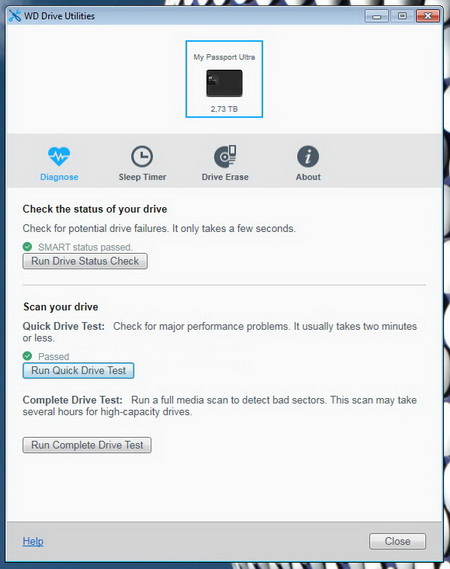This screenshot has height=569, width=450.
Task: Click the 'My Passport Ultra' drive name text
Action: tap(224, 57)
